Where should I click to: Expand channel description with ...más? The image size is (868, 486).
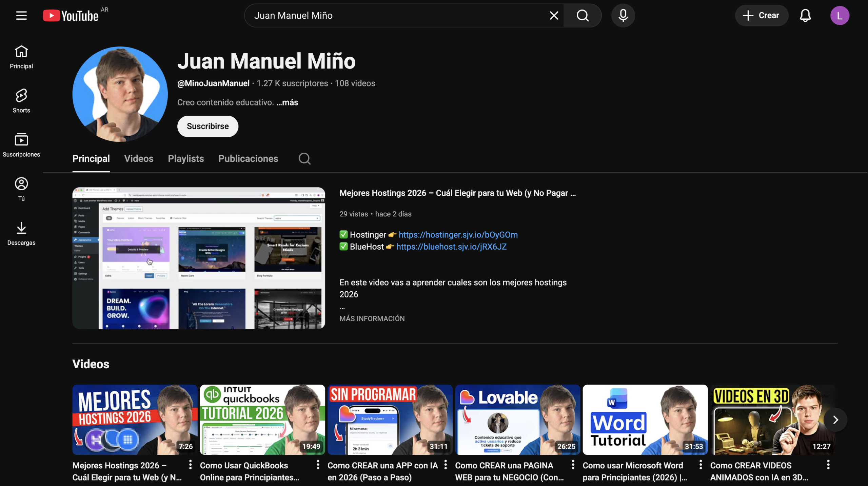287,102
